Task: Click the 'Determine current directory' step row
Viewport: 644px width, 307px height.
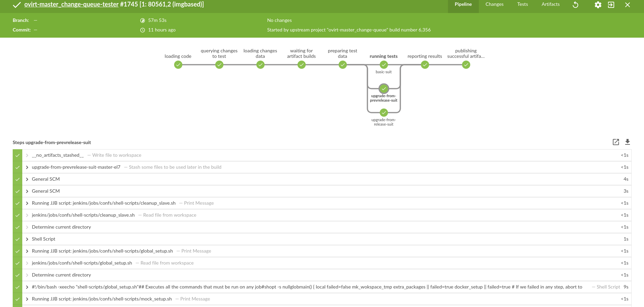Action: 61,227
